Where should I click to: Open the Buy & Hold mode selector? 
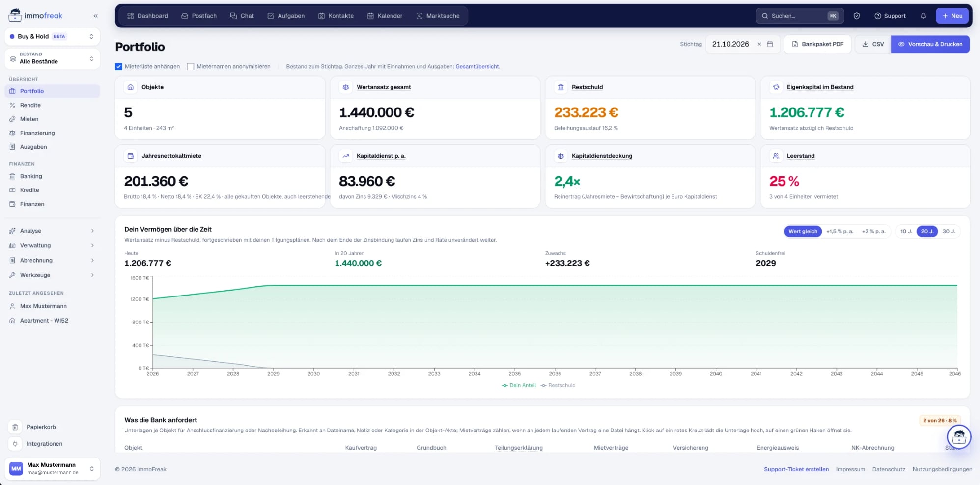pos(52,36)
